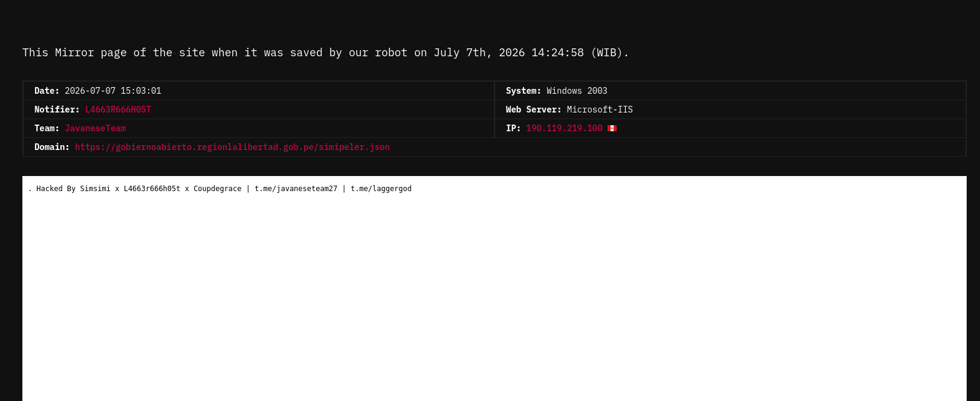Screen dimensions: 980x401
Task: Click the Peru flag icon beside the IP
Action: [x=612, y=128]
